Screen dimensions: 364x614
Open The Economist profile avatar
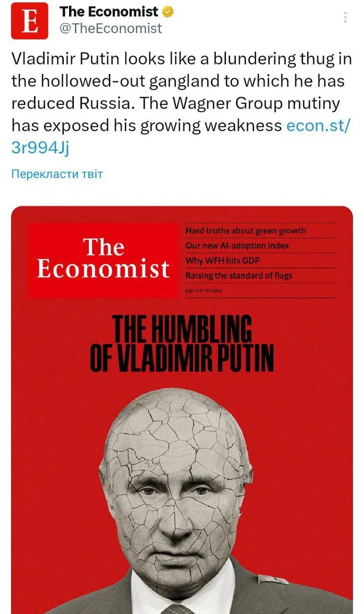click(x=30, y=21)
